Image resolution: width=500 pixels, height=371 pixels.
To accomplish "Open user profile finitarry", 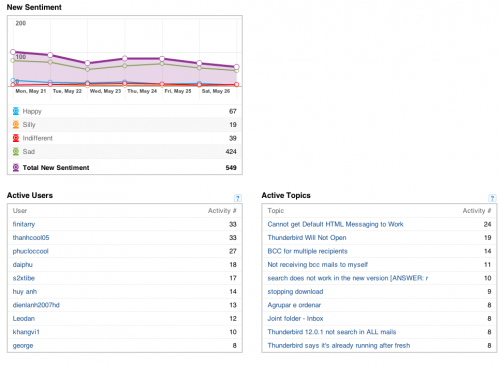I will (x=24, y=224).
